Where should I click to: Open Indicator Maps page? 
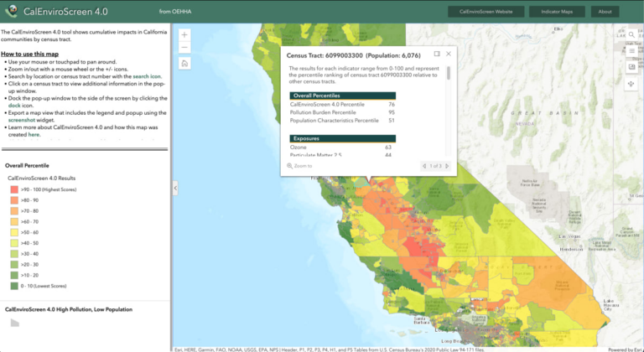(x=557, y=12)
